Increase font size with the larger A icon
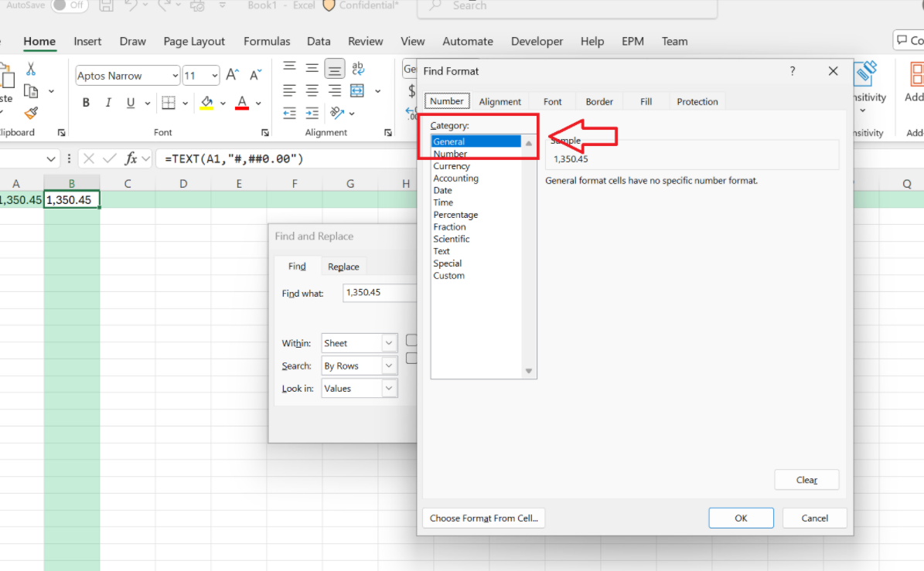The width and height of the screenshot is (924, 571). tap(233, 75)
